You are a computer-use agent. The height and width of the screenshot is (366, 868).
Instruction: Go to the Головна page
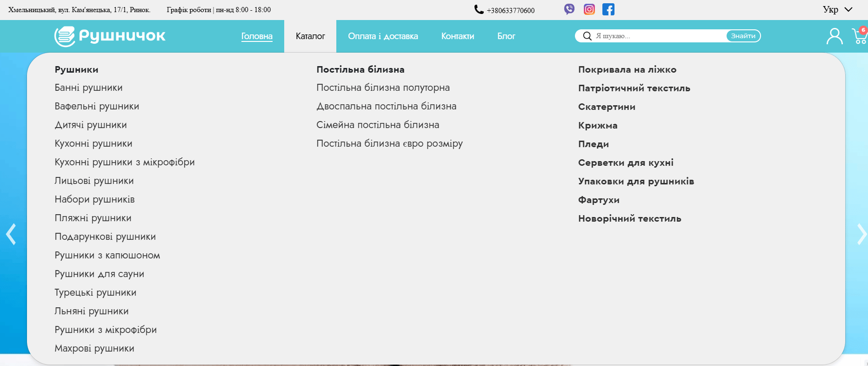pos(257,36)
